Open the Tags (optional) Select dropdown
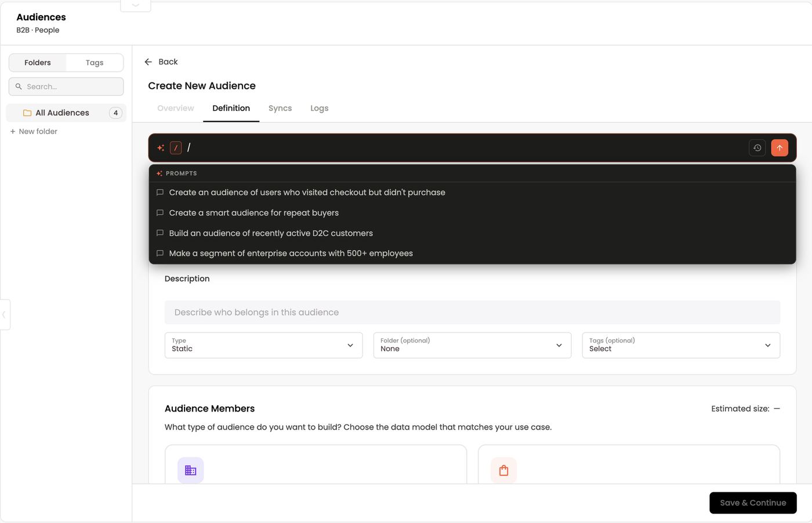The width and height of the screenshot is (812, 523). [x=681, y=345]
